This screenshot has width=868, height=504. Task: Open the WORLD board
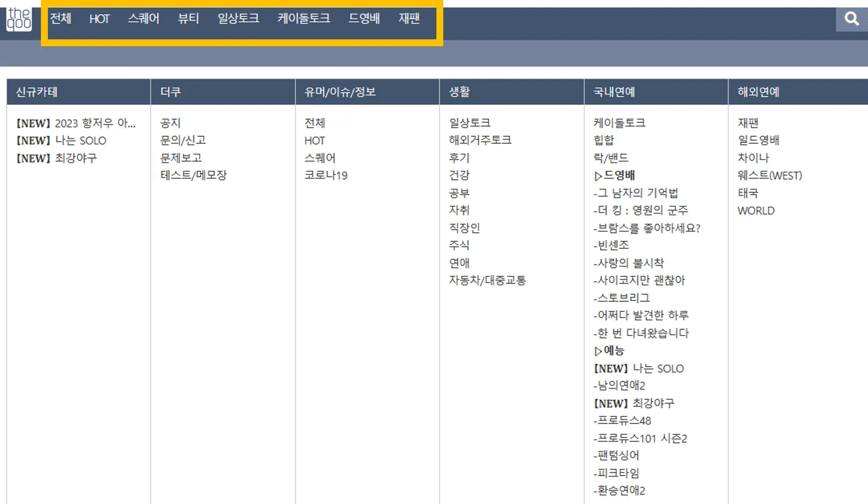(756, 211)
